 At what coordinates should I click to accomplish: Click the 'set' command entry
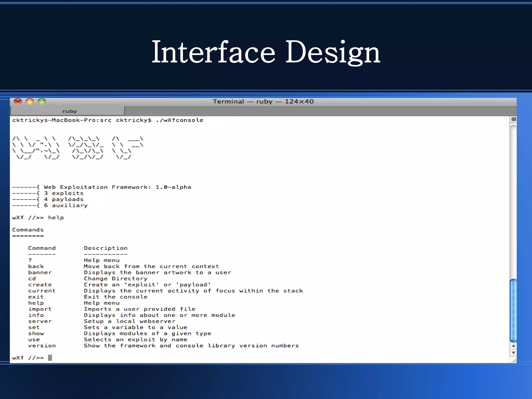coord(34,327)
